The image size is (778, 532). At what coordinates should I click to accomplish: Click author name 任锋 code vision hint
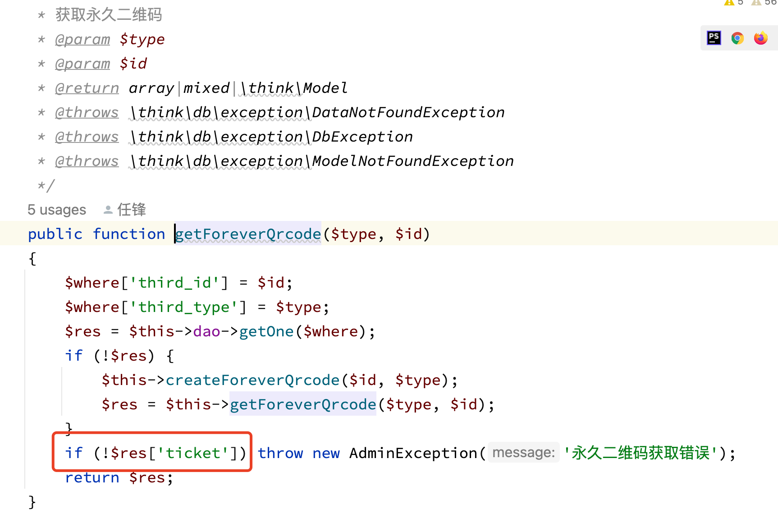coord(132,210)
